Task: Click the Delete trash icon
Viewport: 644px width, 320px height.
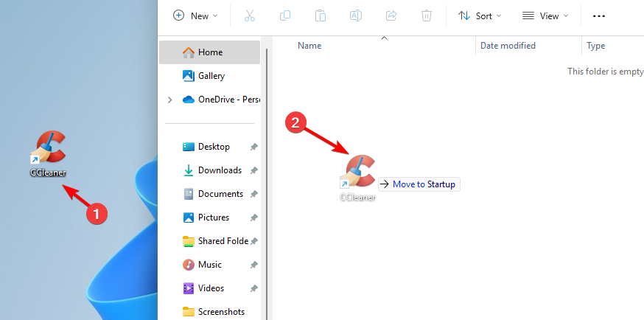Action: pyautogui.click(x=427, y=16)
